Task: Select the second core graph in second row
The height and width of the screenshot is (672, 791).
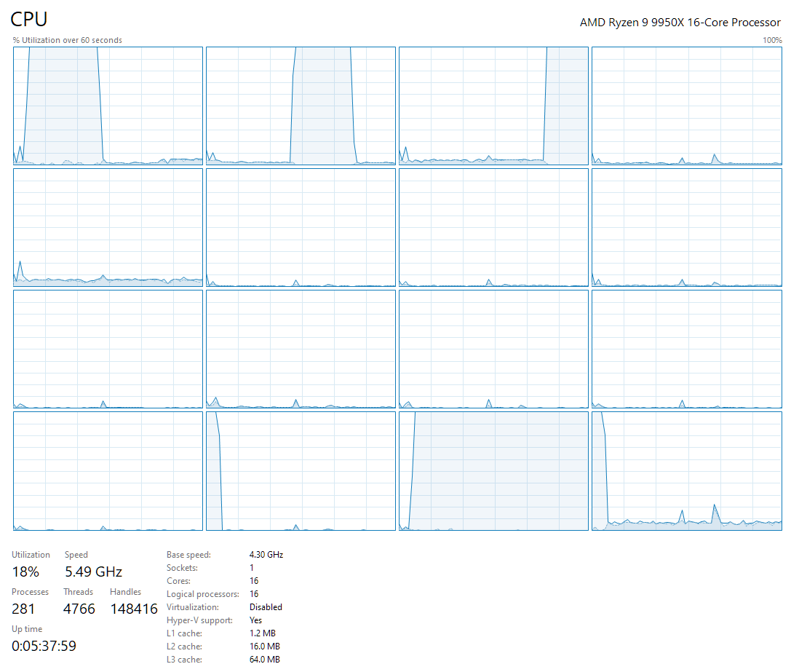Action: [x=301, y=228]
